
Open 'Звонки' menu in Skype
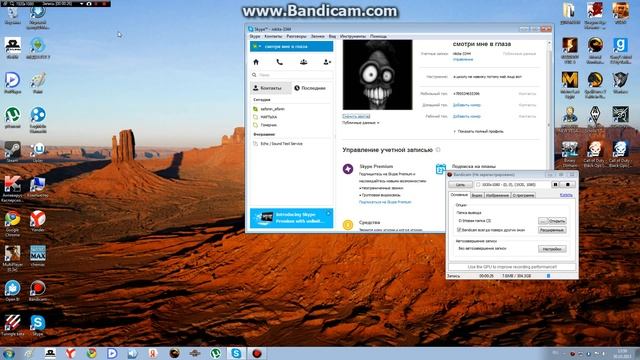pyautogui.click(x=318, y=36)
